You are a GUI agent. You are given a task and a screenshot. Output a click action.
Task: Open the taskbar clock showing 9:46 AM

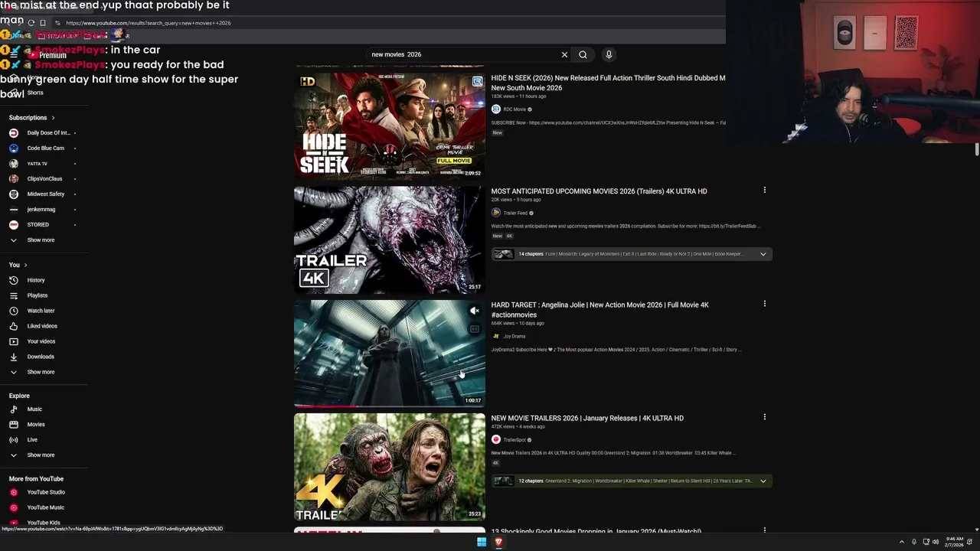pos(955,542)
